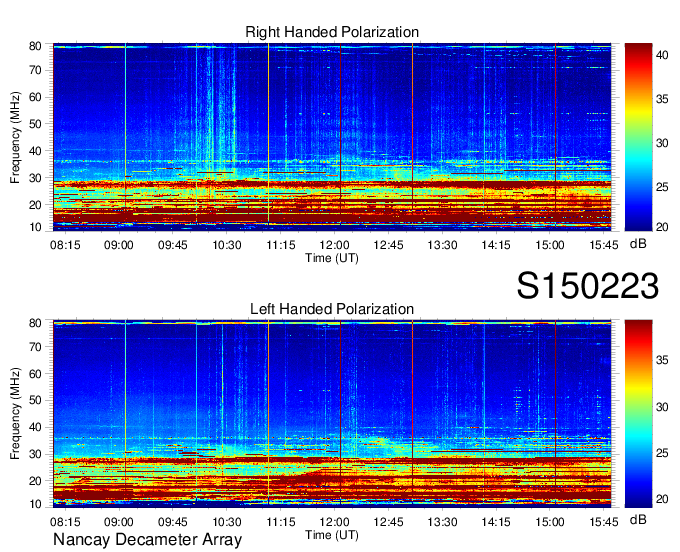Click the "Left Handed Polarization" plot title
680x552 pixels.
332,309
